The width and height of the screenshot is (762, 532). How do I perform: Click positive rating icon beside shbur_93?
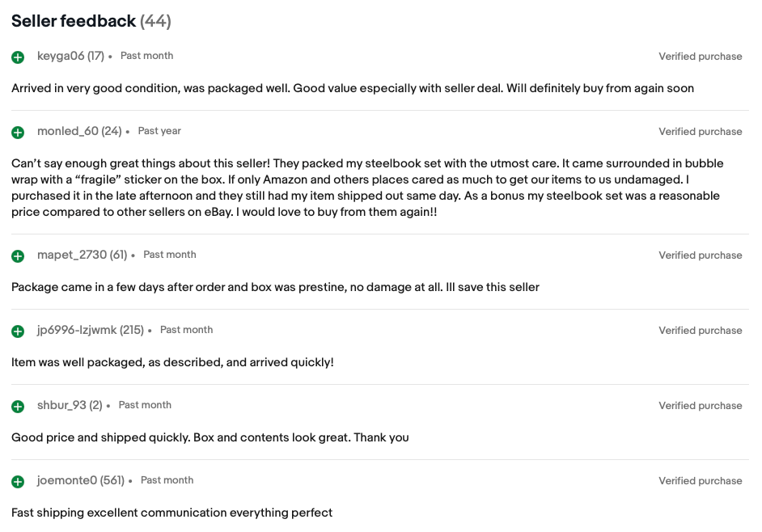click(x=18, y=407)
